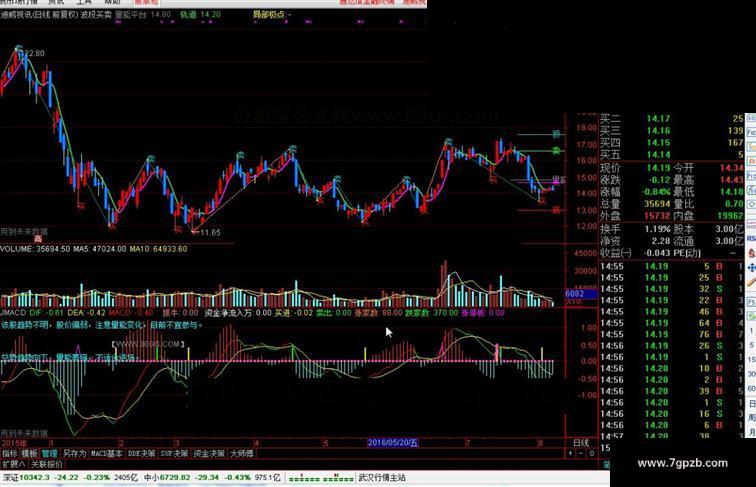
Task: Switch to the DDE决策 tab
Action: pyautogui.click(x=141, y=454)
